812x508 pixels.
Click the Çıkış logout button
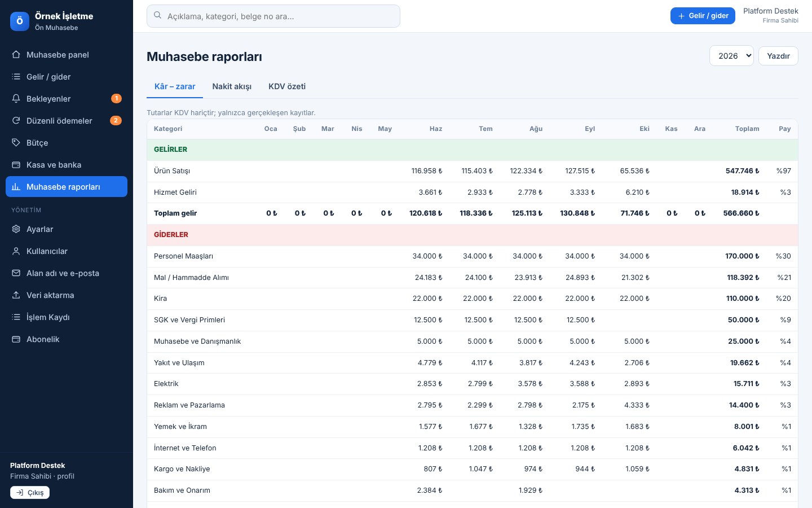click(x=30, y=493)
